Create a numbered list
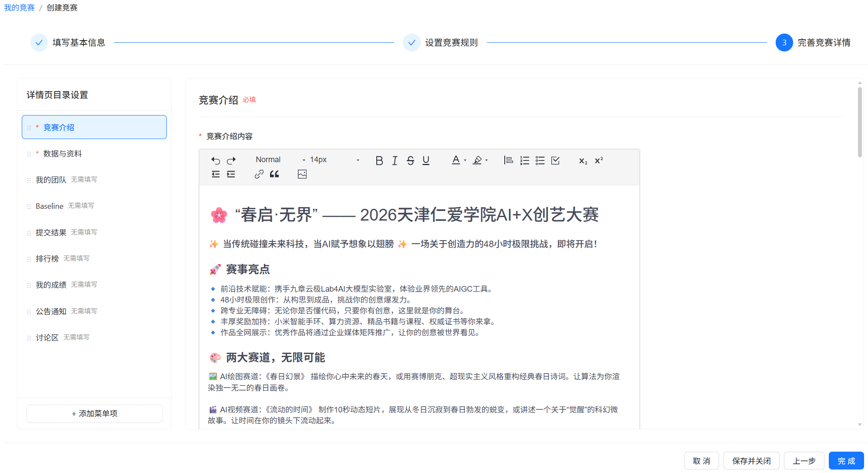The height and width of the screenshot is (473, 868). [x=525, y=160]
